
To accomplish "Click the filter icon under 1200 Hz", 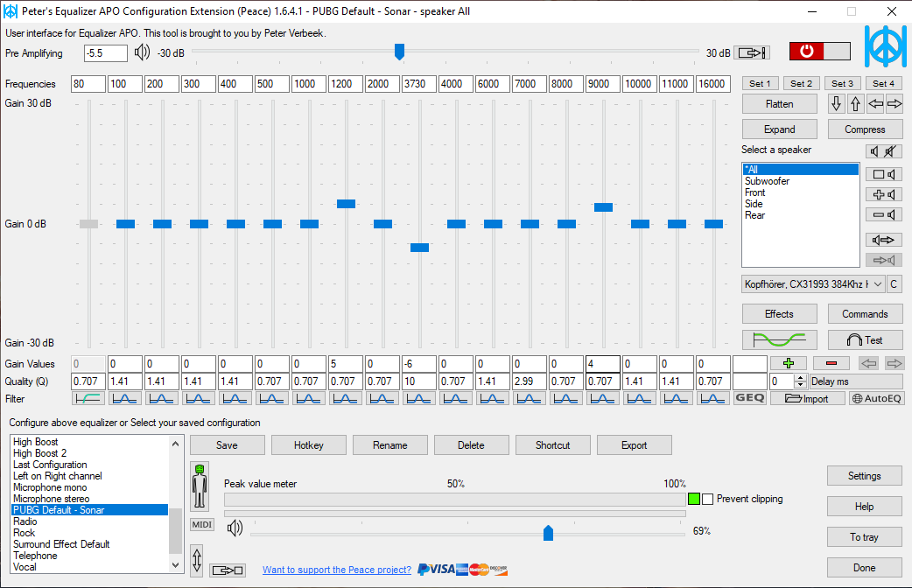I will 346,398.
